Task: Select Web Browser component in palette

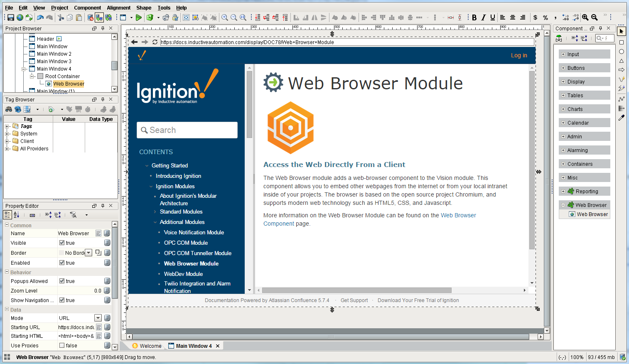Action: pyautogui.click(x=589, y=214)
